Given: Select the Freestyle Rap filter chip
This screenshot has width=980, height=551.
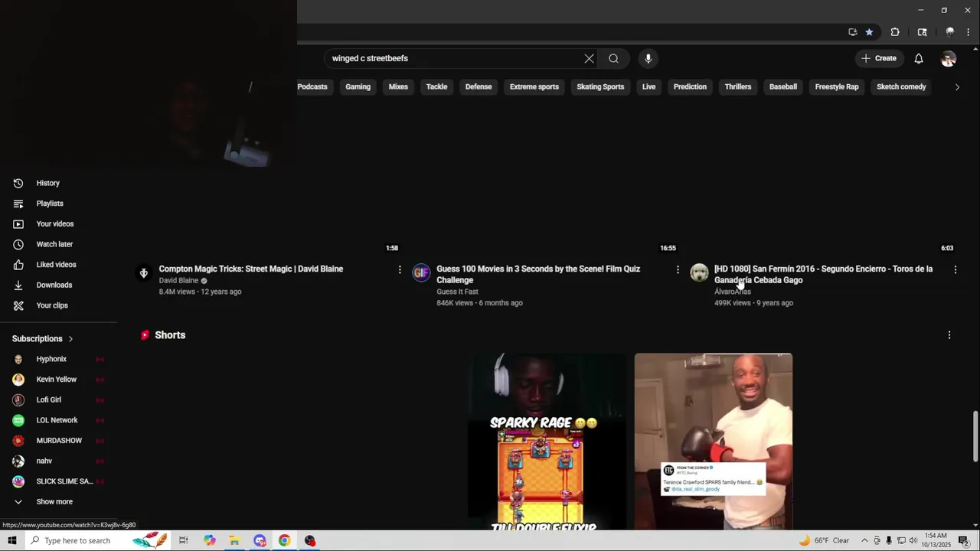Looking at the screenshot, I should [837, 86].
